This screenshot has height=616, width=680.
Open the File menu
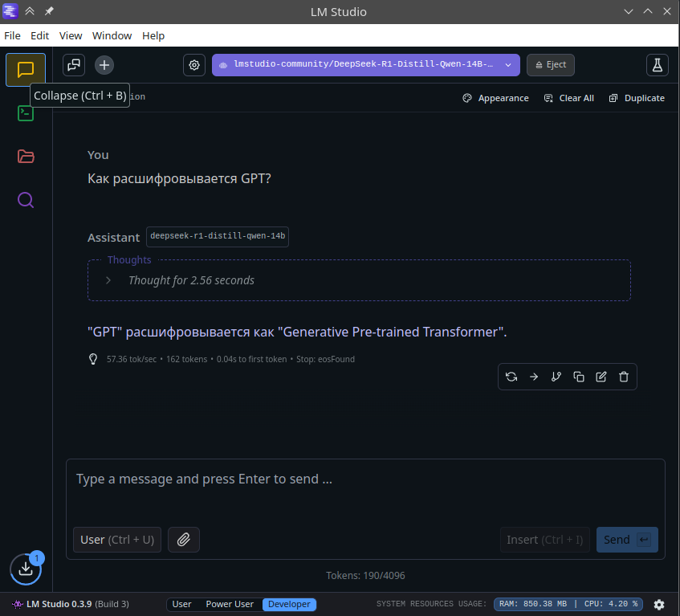pyautogui.click(x=12, y=35)
